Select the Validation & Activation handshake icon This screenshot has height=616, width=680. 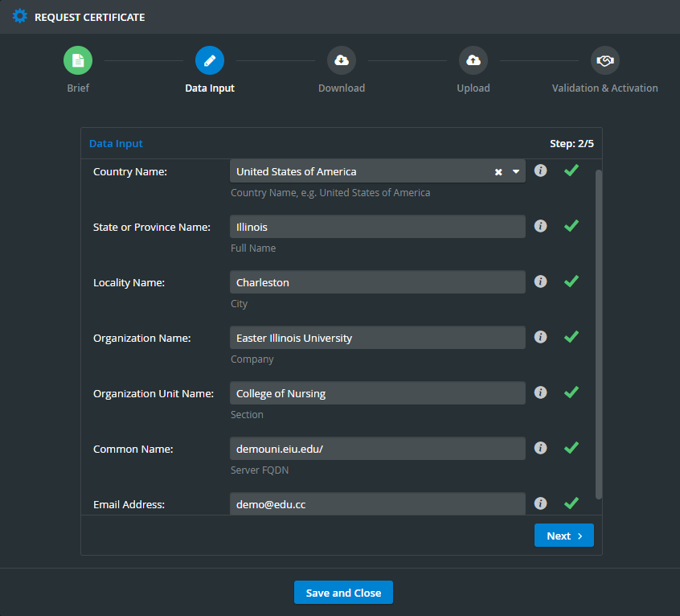coord(605,60)
